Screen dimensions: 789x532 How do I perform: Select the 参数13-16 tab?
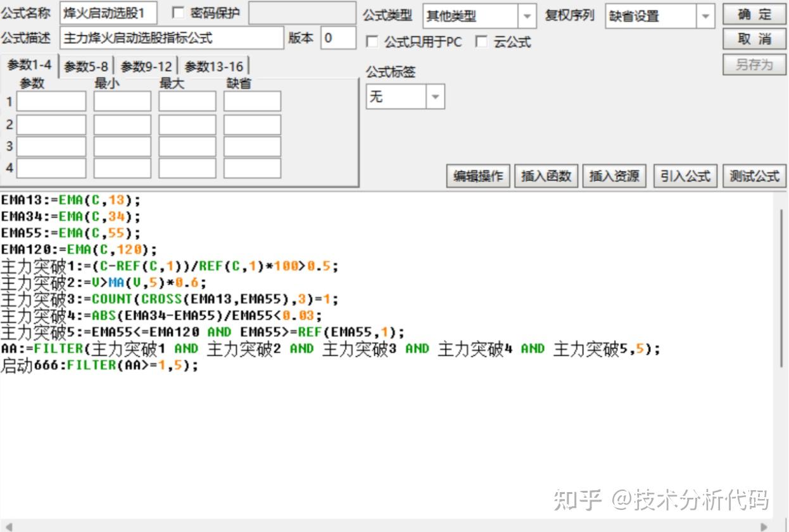click(x=214, y=66)
